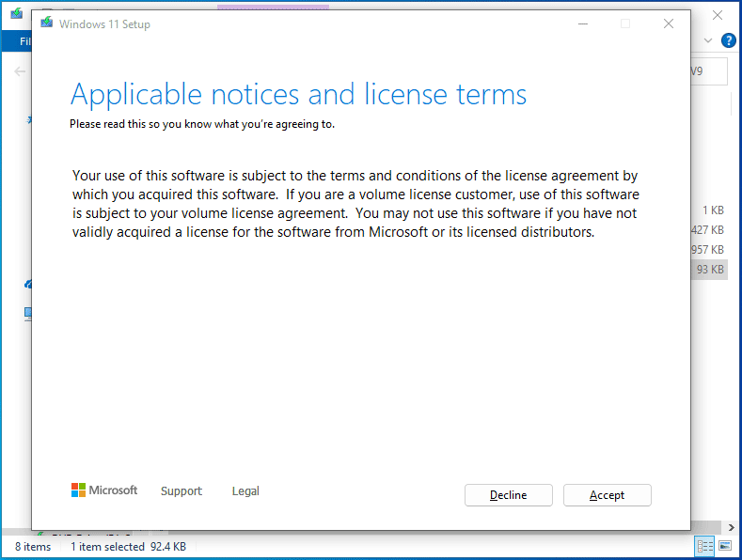Close the File Explorer window behind setup

(718, 15)
